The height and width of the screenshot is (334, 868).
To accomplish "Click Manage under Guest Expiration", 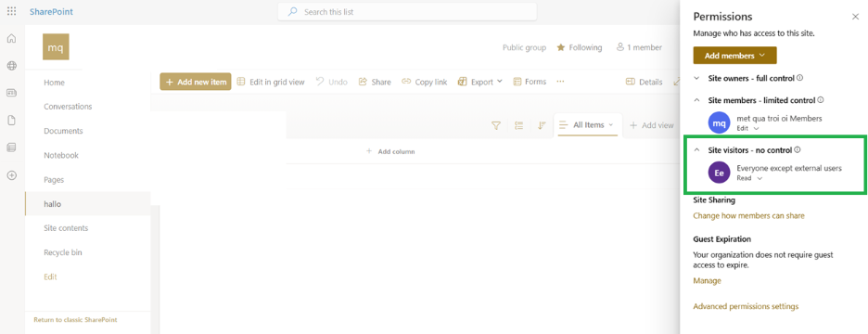I will pyautogui.click(x=707, y=281).
